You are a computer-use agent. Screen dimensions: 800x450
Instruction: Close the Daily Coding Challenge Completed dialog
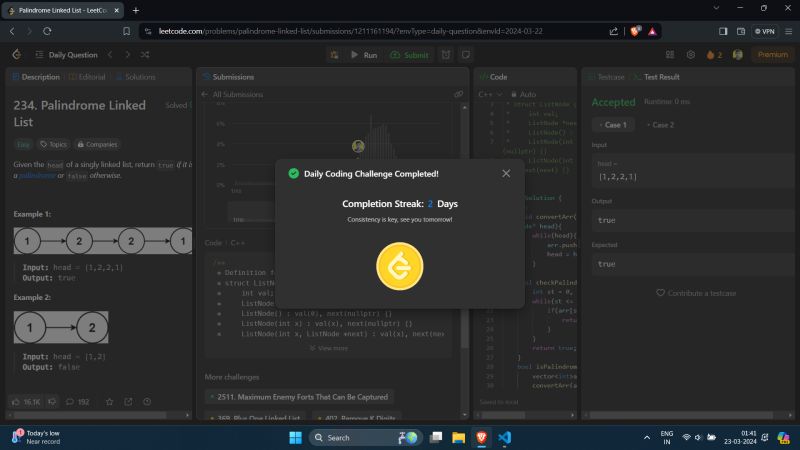point(506,173)
